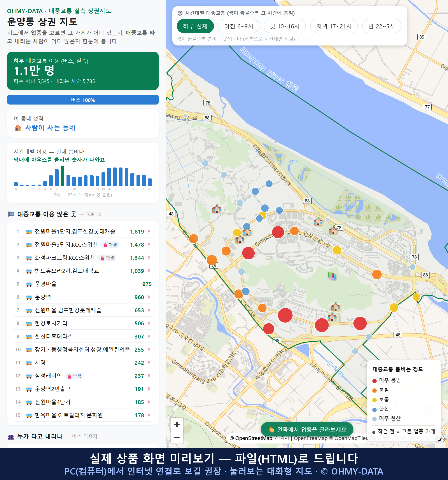
Task: Zoom in on the map
Action: [177, 424]
